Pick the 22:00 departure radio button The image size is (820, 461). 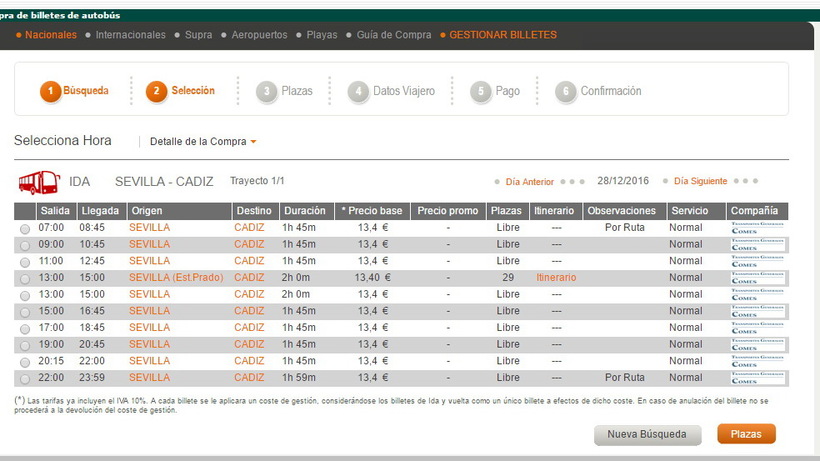25,379
